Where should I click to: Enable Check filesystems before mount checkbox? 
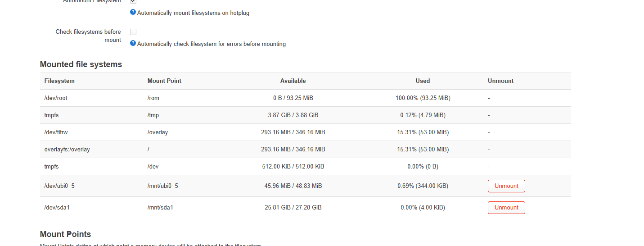point(133,32)
